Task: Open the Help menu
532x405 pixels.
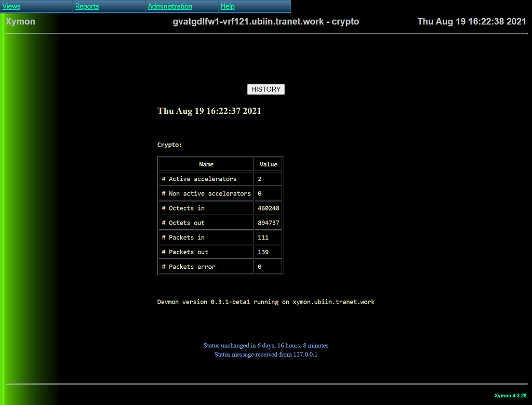Action: click(x=228, y=6)
